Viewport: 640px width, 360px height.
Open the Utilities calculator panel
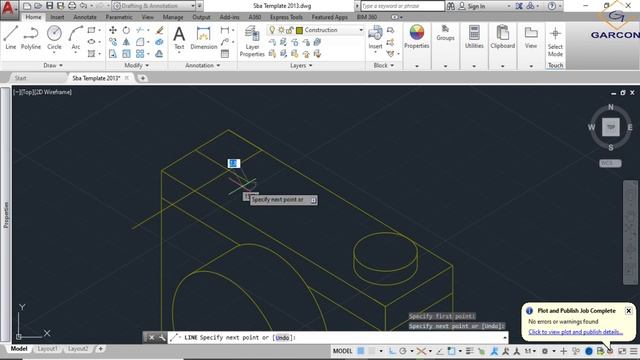pyautogui.click(x=474, y=37)
